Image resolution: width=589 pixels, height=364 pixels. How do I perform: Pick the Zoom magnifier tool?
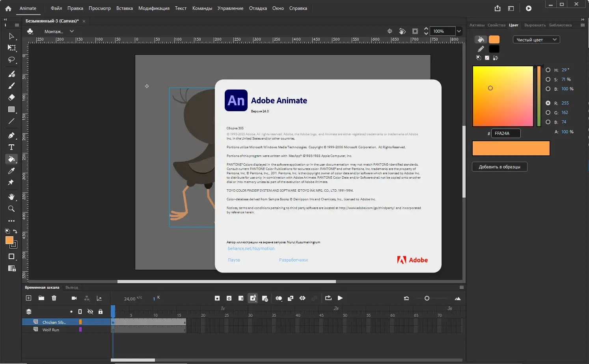pos(11,209)
